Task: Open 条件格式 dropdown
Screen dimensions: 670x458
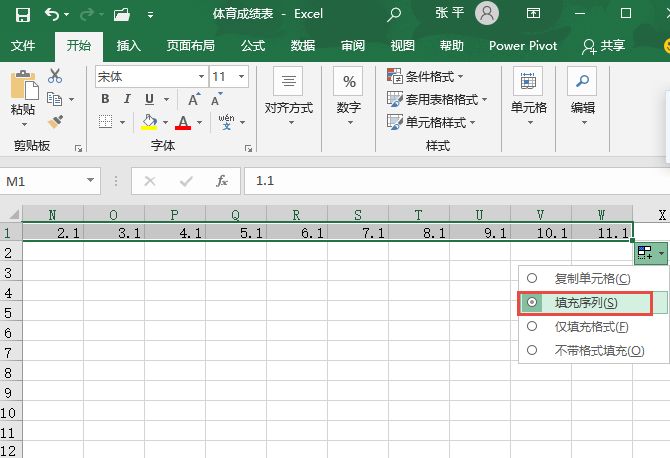Action: click(425, 76)
